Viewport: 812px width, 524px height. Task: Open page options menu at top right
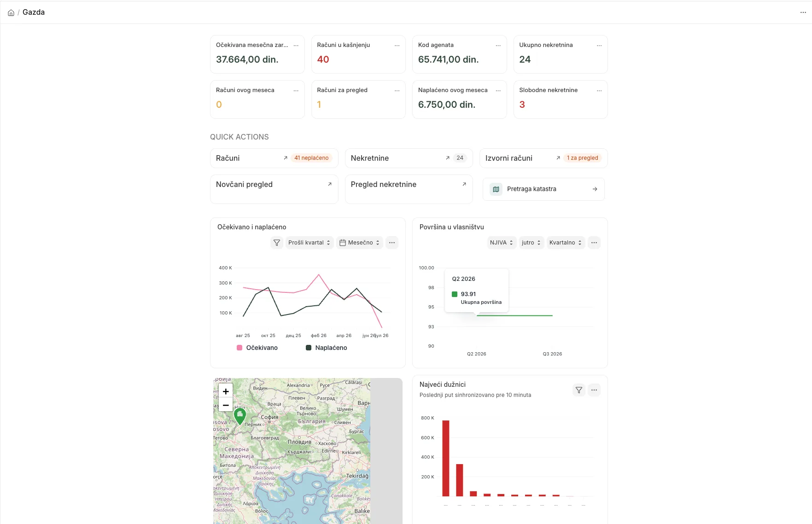(x=803, y=12)
